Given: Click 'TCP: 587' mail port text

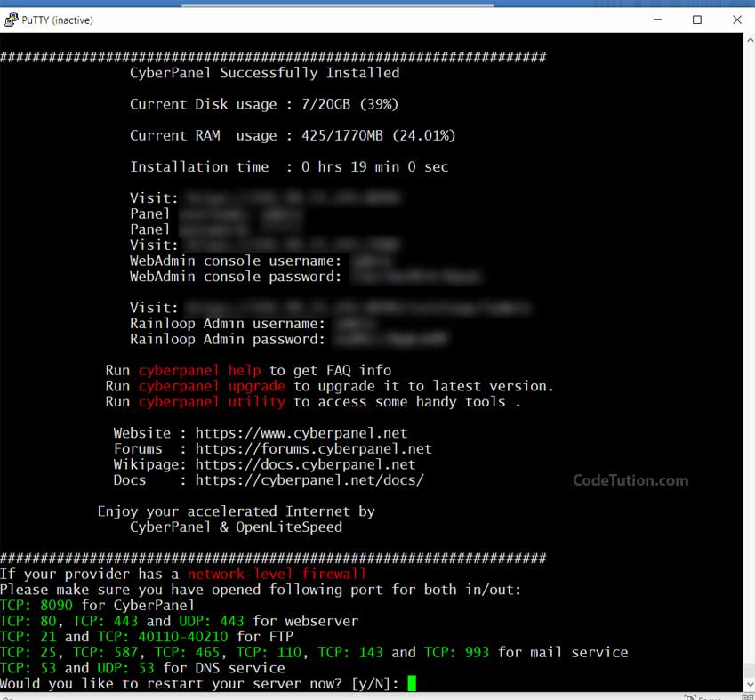Looking at the screenshot, I should point(106,652).
